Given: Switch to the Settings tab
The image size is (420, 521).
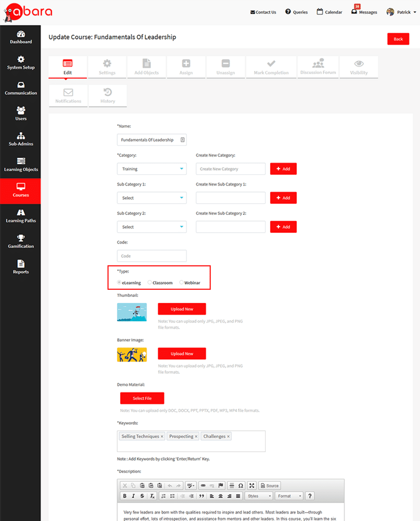Looking at the screenshot, I should pyautogui.click(x=107, y=67).
